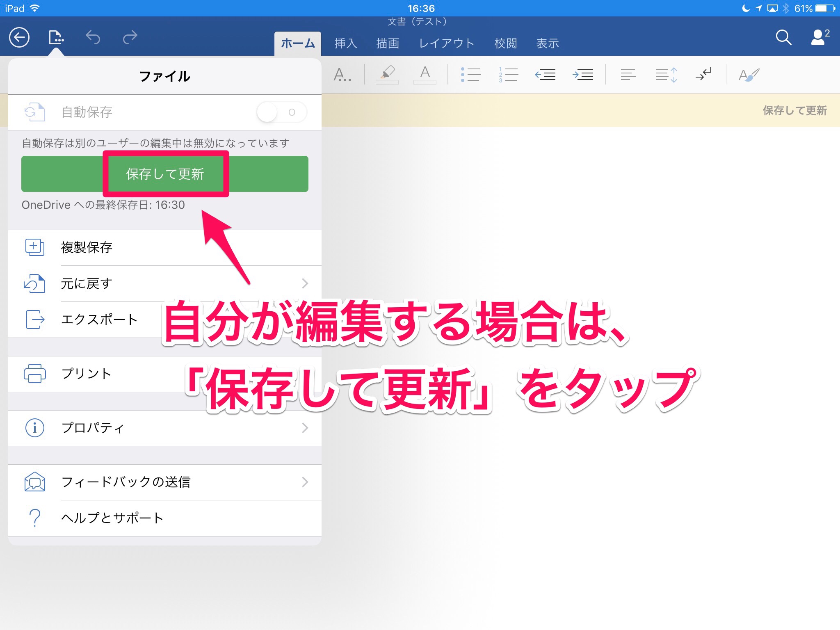Open the font color A swatch

pyautogui.click(x=425, y=74)
